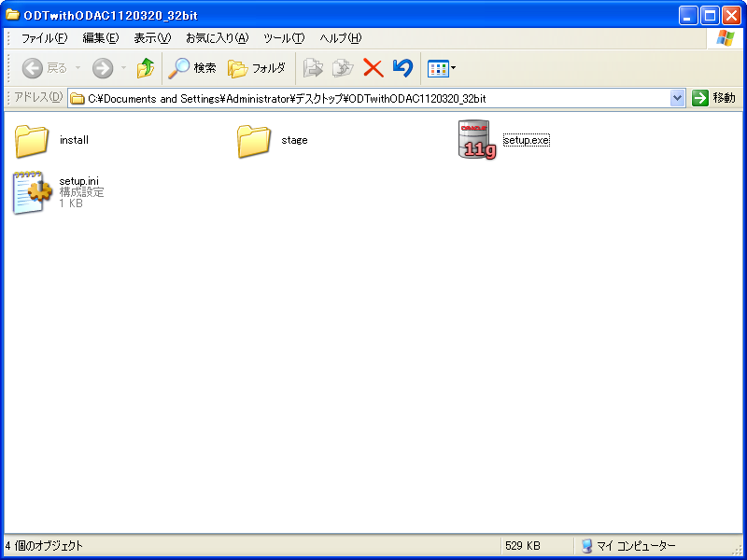Select the setup.ini configuration file
The image size is (747, 560).
coord(32,191)
